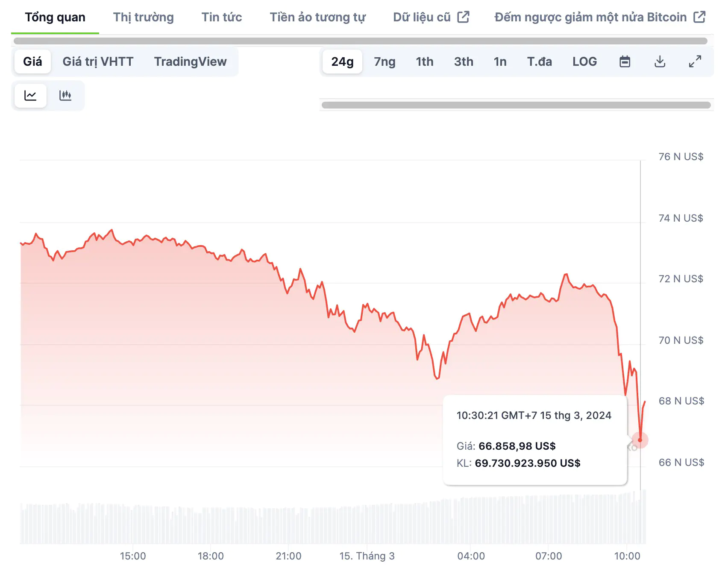Choose the T.đa maximum range

[539, 61]
